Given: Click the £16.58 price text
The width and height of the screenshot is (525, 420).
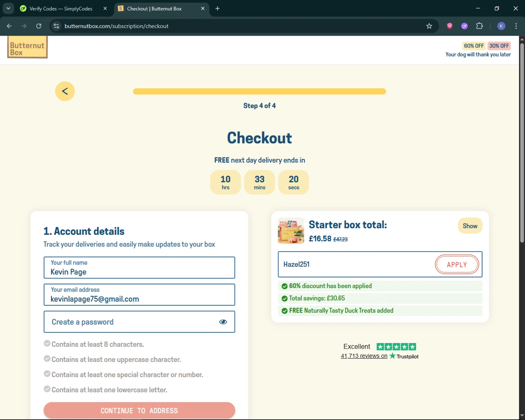Looking at the screenshot, I should point(320,239).
